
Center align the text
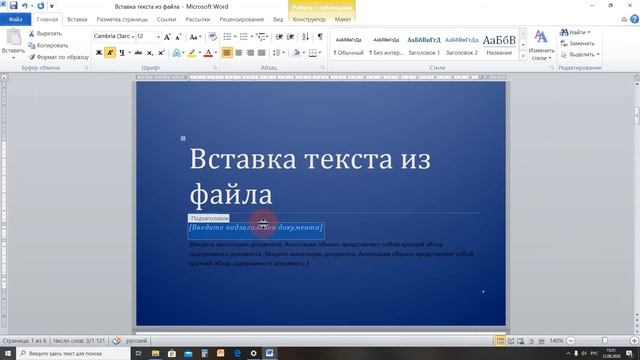(x=239, y=53)
